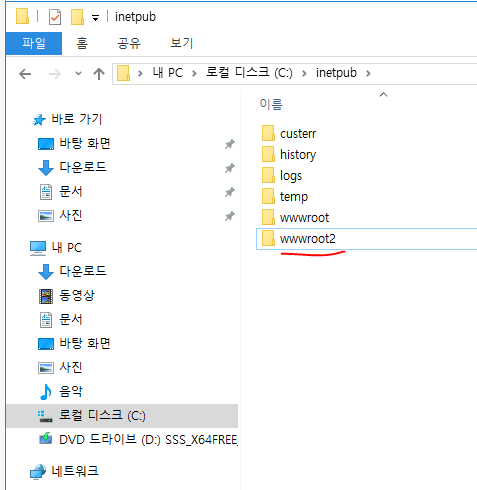Viewport: 477px width, 490px height.
Task: Click the monitor icon beside 내 PC
Action: pyautogui.click(x=38, y=248)
